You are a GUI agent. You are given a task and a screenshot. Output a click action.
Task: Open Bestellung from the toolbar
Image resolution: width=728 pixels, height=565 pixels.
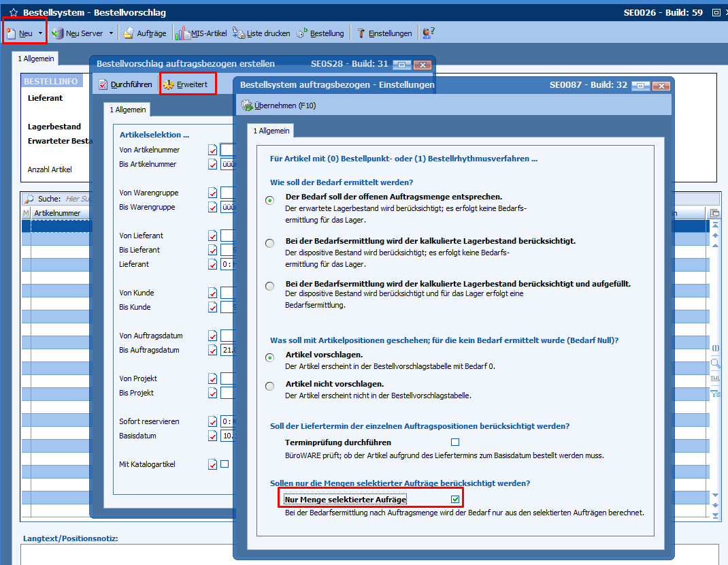click(302, 33)
